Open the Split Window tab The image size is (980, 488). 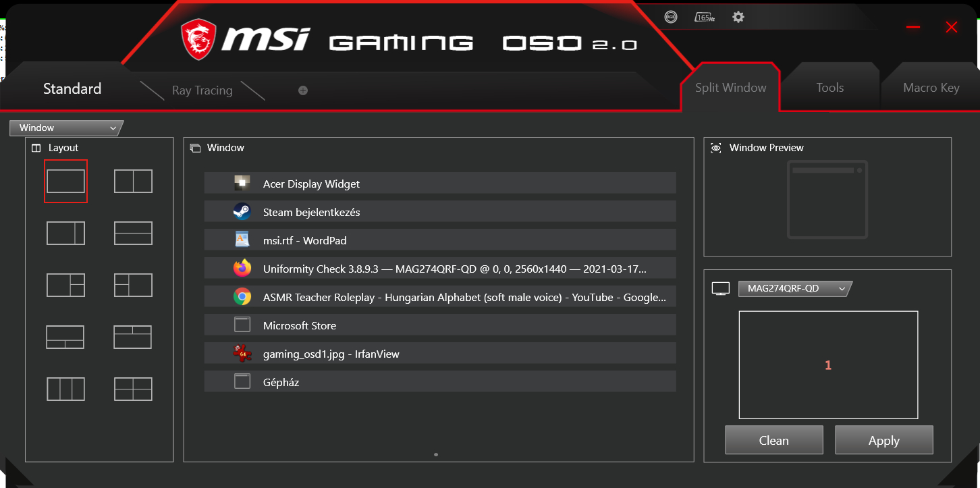click(731, 88)
